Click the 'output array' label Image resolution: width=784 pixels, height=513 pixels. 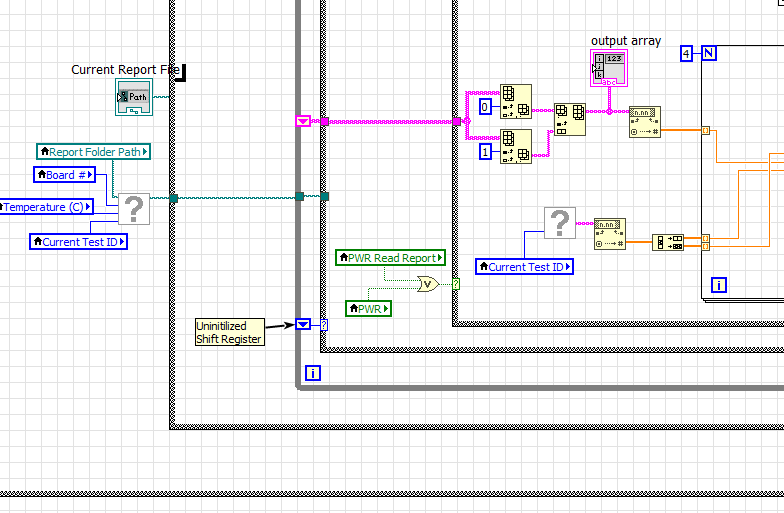click(626, 40)
